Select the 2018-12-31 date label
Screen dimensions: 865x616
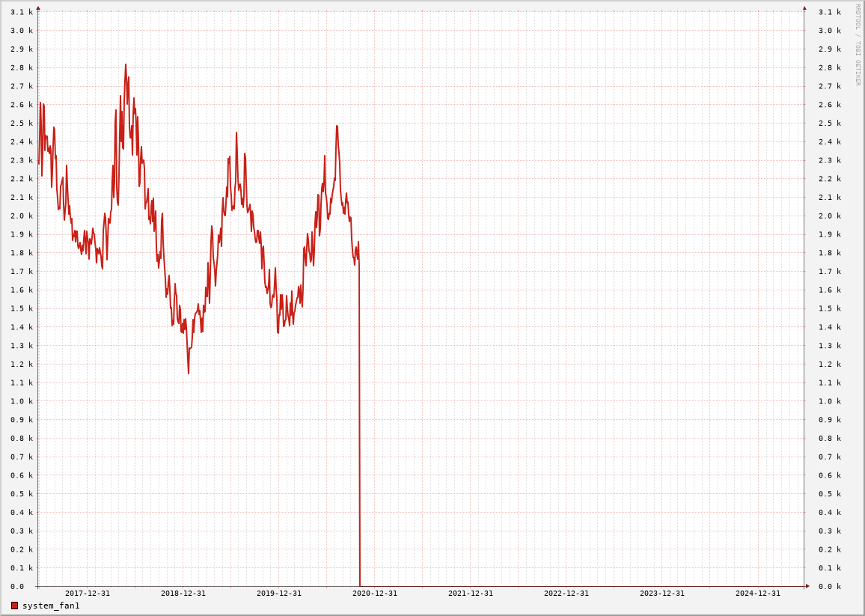click(183, 594)
